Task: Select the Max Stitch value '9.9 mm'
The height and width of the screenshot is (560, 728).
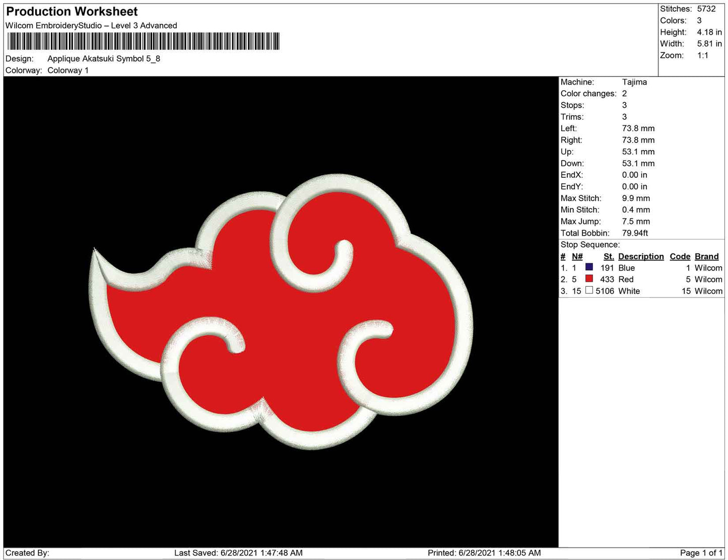Action: 636,198
